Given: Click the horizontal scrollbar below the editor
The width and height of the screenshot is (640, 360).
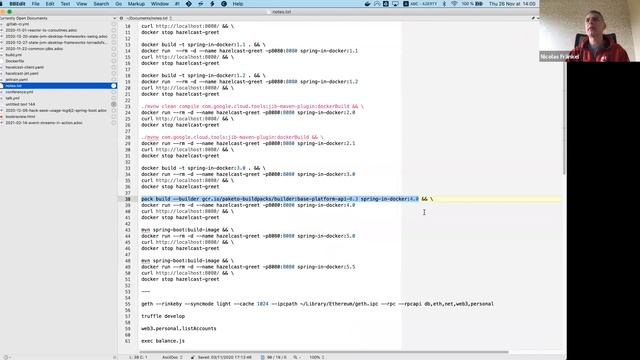Looking at the screenshot, I should (x=324, y=352).
